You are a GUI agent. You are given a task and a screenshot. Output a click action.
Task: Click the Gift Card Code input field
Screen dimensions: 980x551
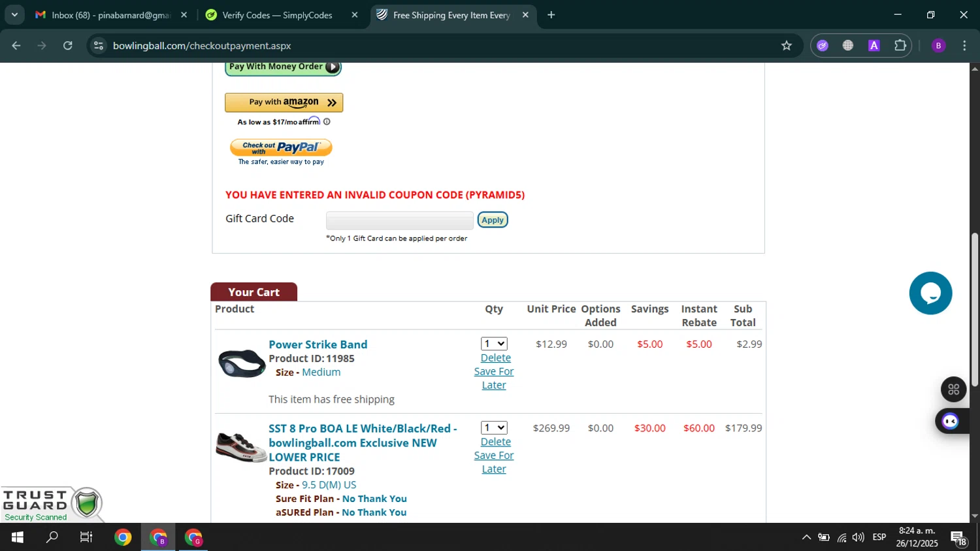400,220
